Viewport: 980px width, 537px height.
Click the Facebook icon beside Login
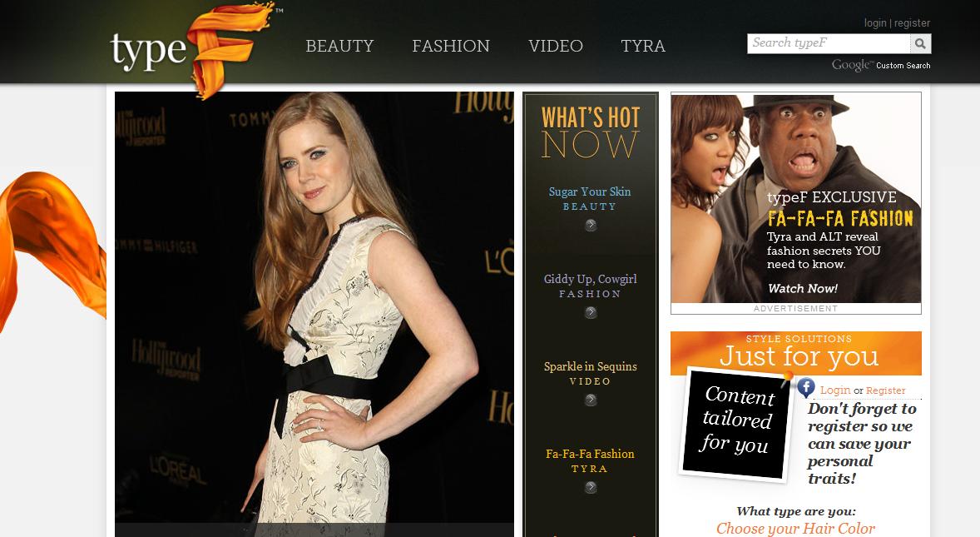pyautogui.click(x=806, y=388)
